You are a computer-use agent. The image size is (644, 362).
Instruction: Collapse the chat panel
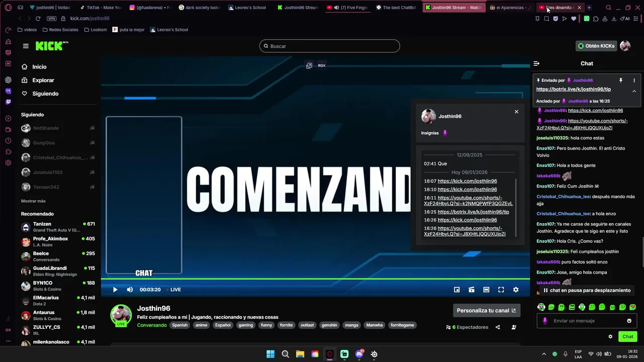536,63
